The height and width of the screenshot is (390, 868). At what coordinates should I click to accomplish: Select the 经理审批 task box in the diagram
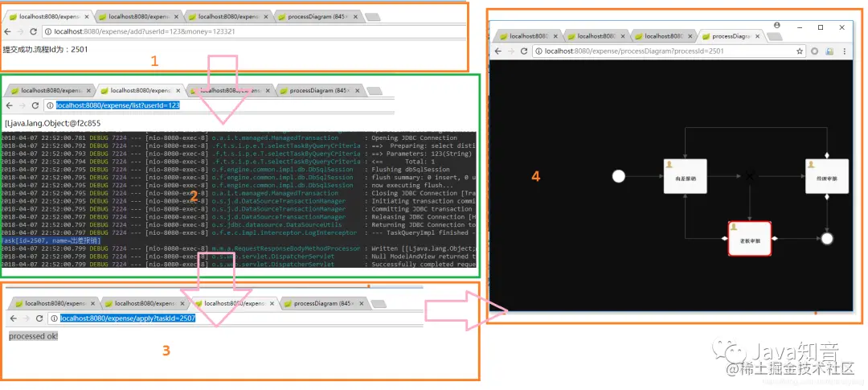827,176
